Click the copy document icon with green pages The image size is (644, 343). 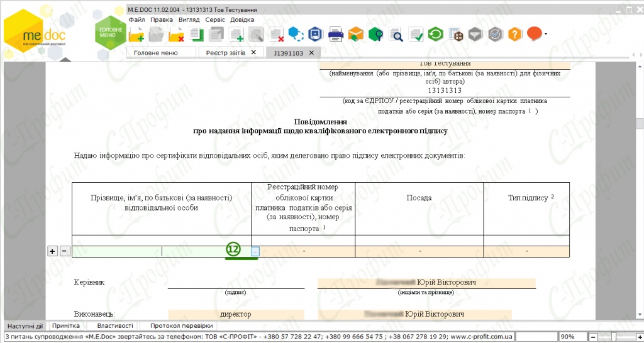tap(197, 35)
